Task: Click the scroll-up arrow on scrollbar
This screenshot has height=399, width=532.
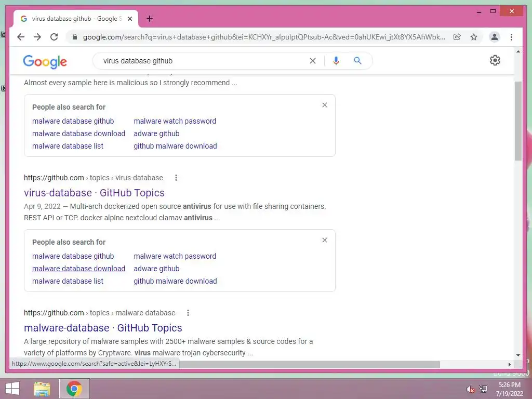Action: coord(518,51)
